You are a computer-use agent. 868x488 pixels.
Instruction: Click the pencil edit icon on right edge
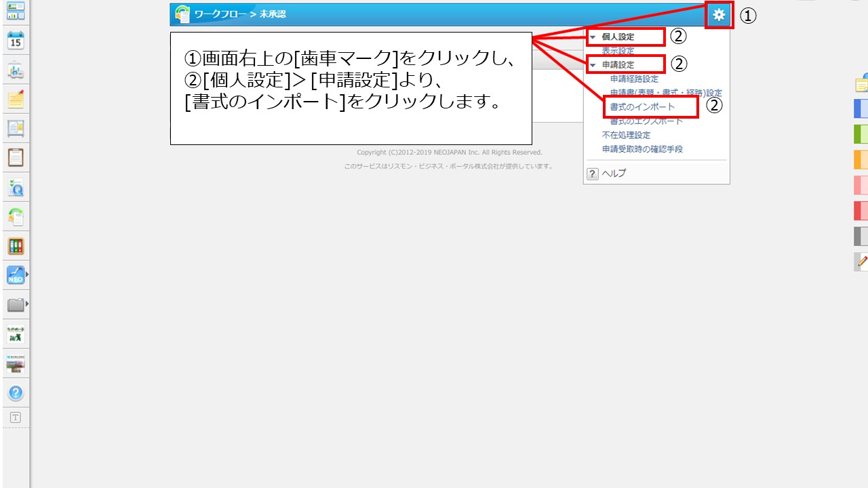[x=862, y=260]
